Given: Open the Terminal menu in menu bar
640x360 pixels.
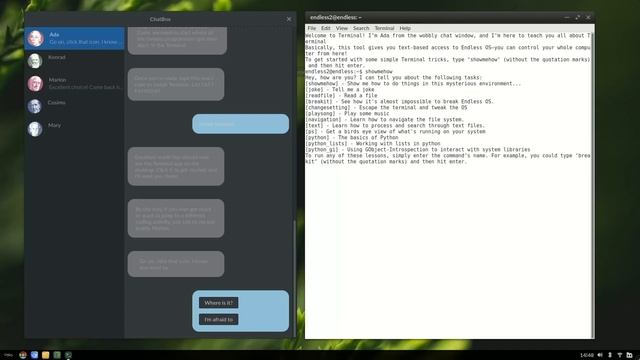Looking at the screenshot, I should tap(384, 28).
